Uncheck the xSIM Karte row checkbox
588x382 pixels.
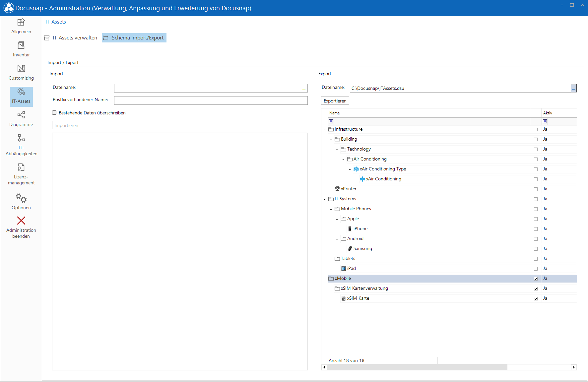536,299
